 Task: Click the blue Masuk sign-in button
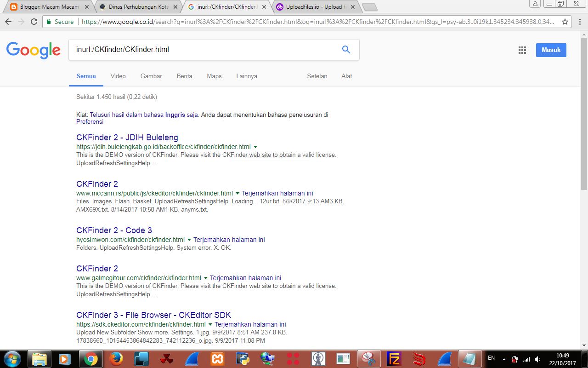point(551,50)
